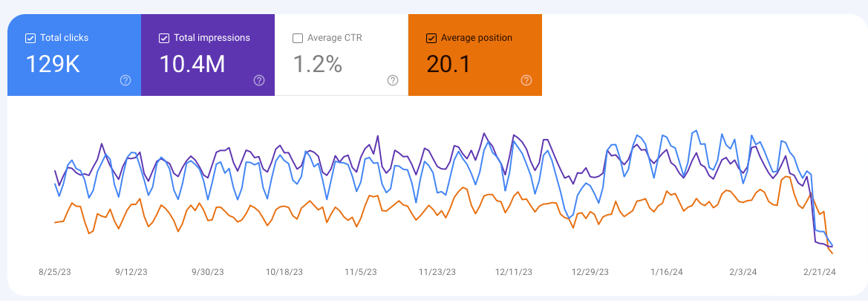The image size is (868, 301).
Task: Click the help icon in Total clicks card
Action: 125,80
